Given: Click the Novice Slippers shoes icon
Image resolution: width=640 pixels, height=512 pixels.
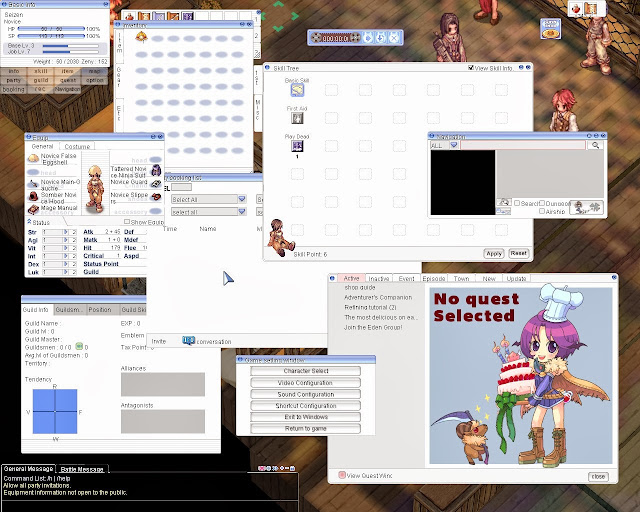Looking at the screenshot, I should pyautogui.click(x=156, y=197).
